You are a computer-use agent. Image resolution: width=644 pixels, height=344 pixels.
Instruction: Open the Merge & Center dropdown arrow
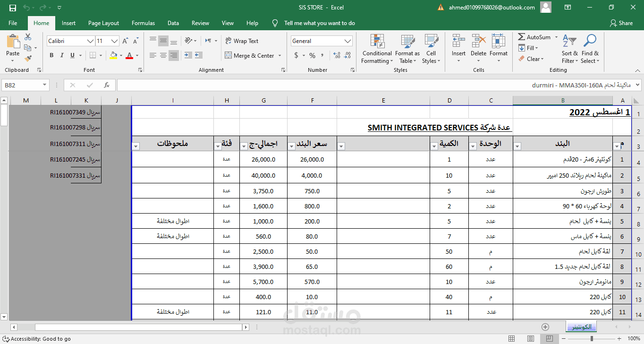pos(280,56)
